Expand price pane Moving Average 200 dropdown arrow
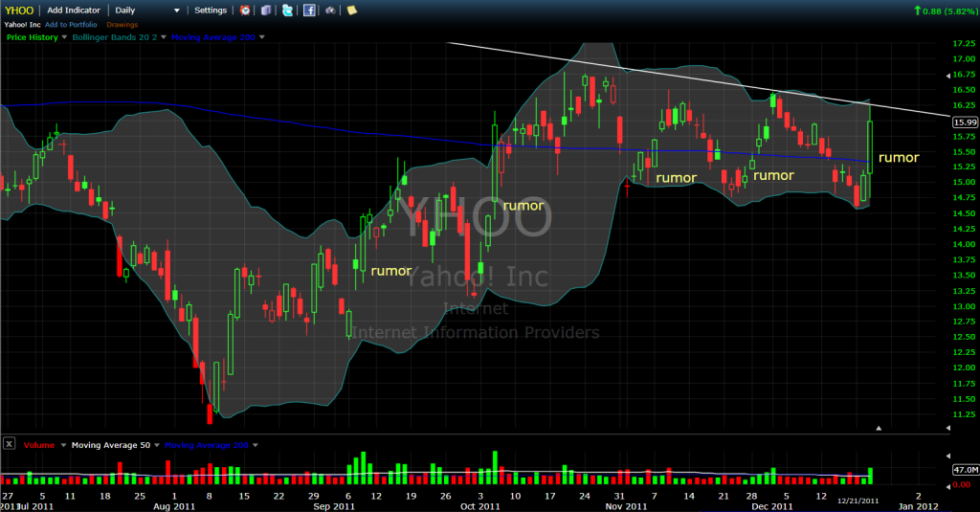This screenshot has height=512, width=980. tap(262, 37)
